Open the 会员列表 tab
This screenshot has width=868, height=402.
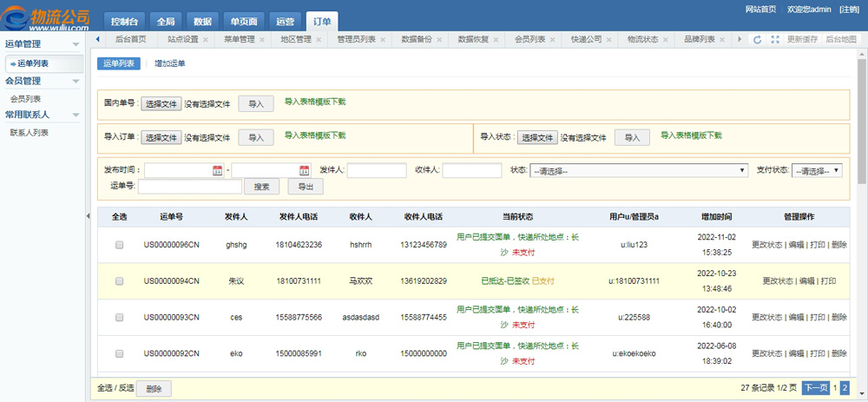point(529,40)
